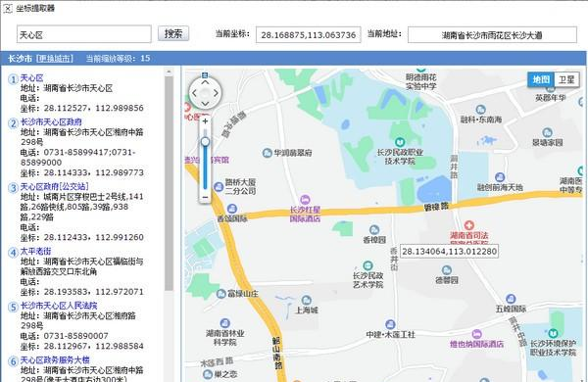Click numbered marker 4 in results list

pos(13,253)
